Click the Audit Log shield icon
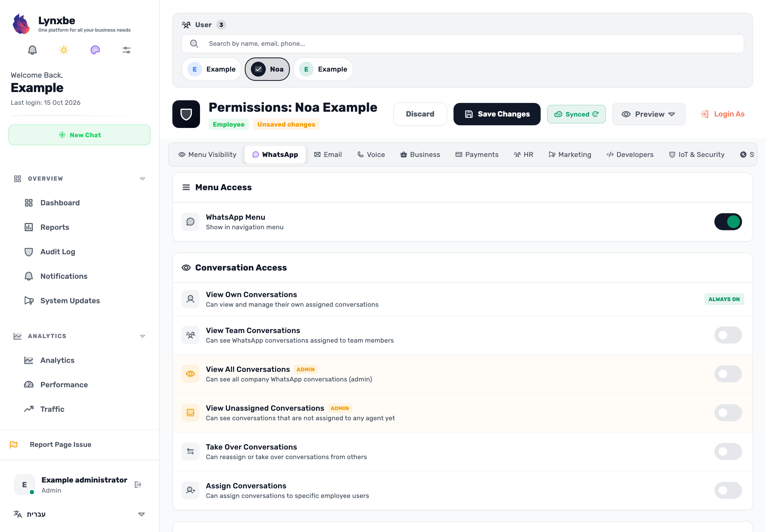Image resolution: width=766 pixels, height=532 pixels. tap(29, 252)
